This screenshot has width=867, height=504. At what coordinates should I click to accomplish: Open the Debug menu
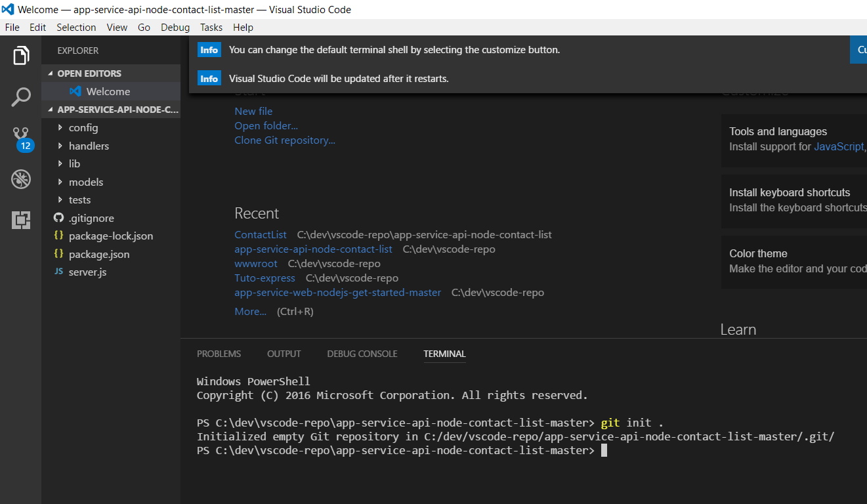[175, 27]
